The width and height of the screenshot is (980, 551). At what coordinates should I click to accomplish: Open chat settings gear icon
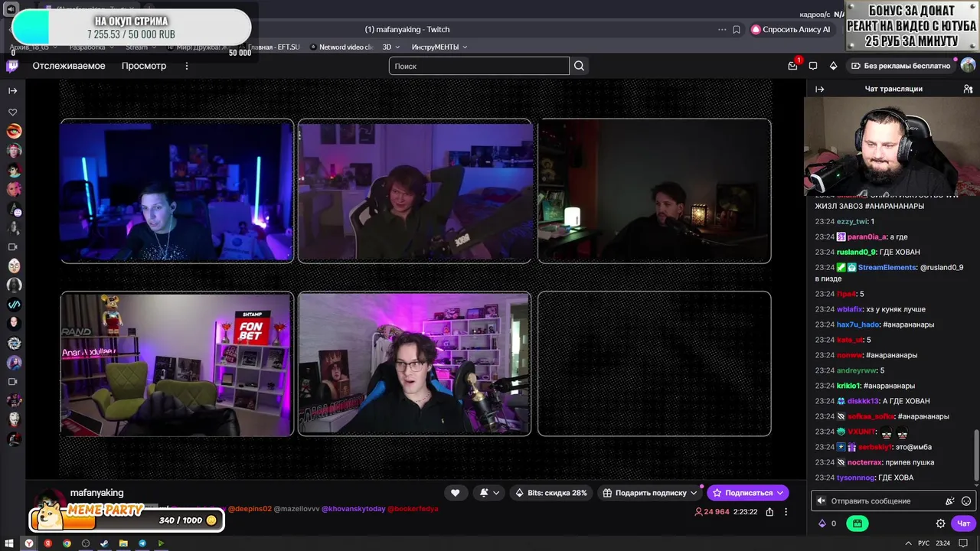click(940, 523)
